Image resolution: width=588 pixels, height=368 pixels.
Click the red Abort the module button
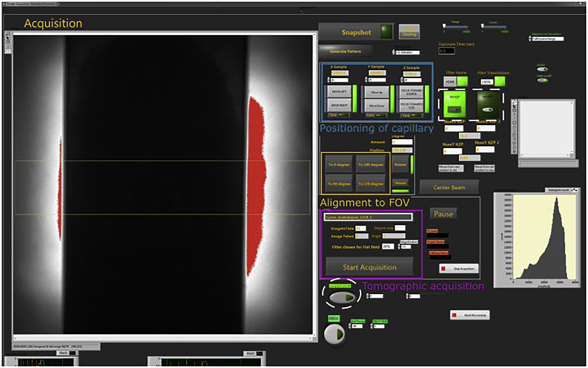[470, 315]
